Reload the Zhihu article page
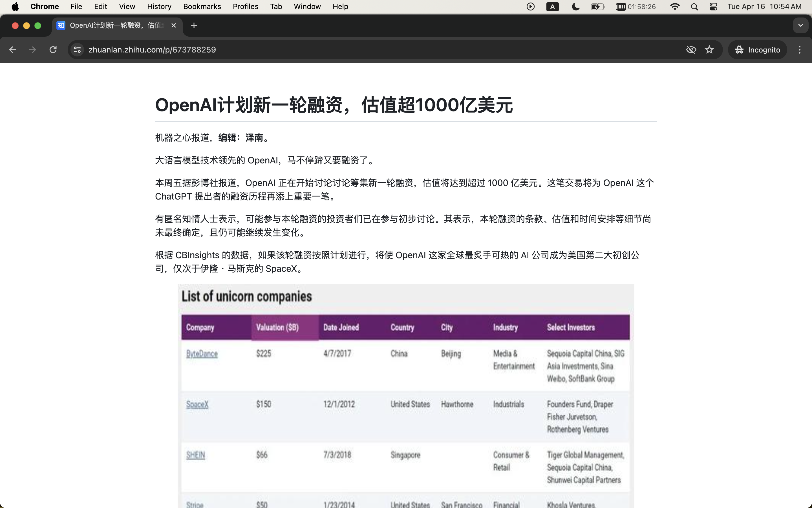The height and width of the screenshot is (508, 812). [53, 50]
